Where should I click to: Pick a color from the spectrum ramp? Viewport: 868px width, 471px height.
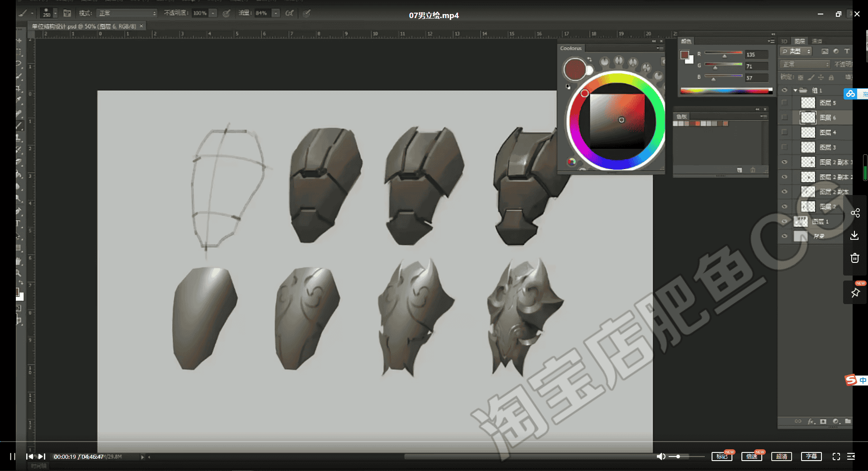(x=726, y=91)
